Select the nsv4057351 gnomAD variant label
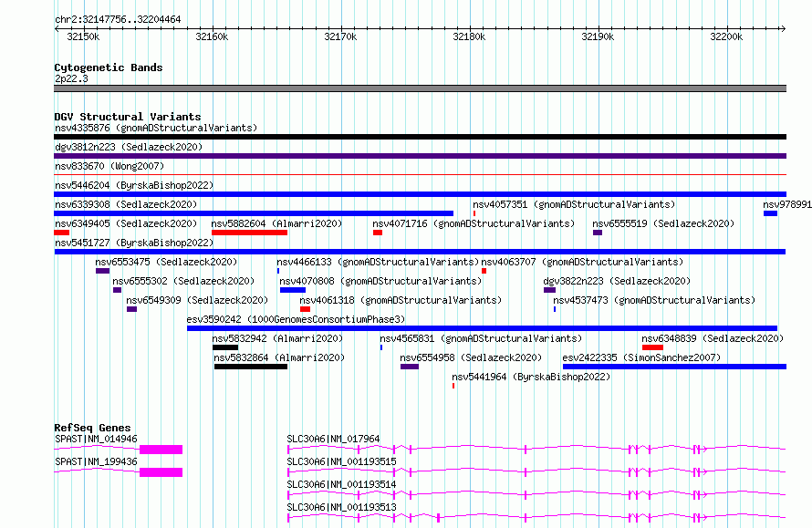The height and width of the screenshot is (528, 812). (x=574, y=204)
